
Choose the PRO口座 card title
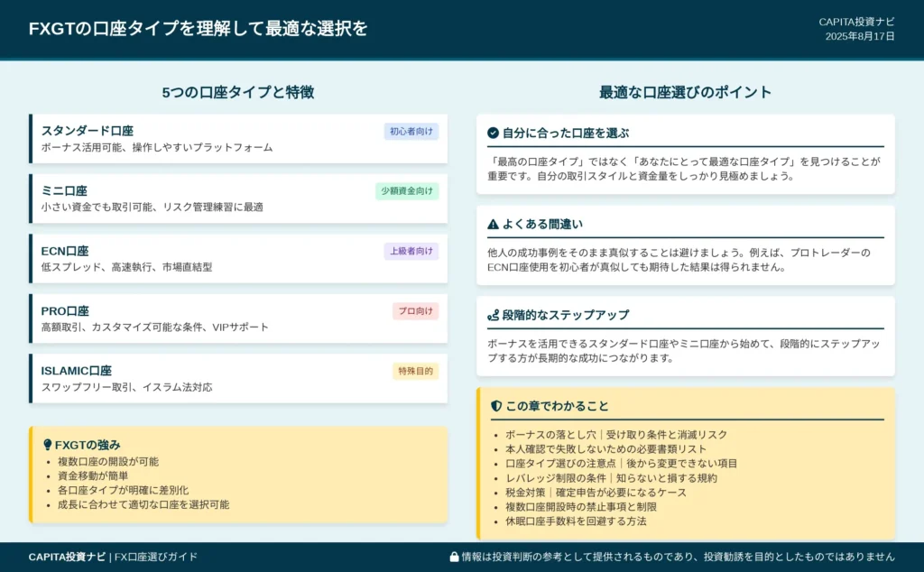(x=65, y=310)
